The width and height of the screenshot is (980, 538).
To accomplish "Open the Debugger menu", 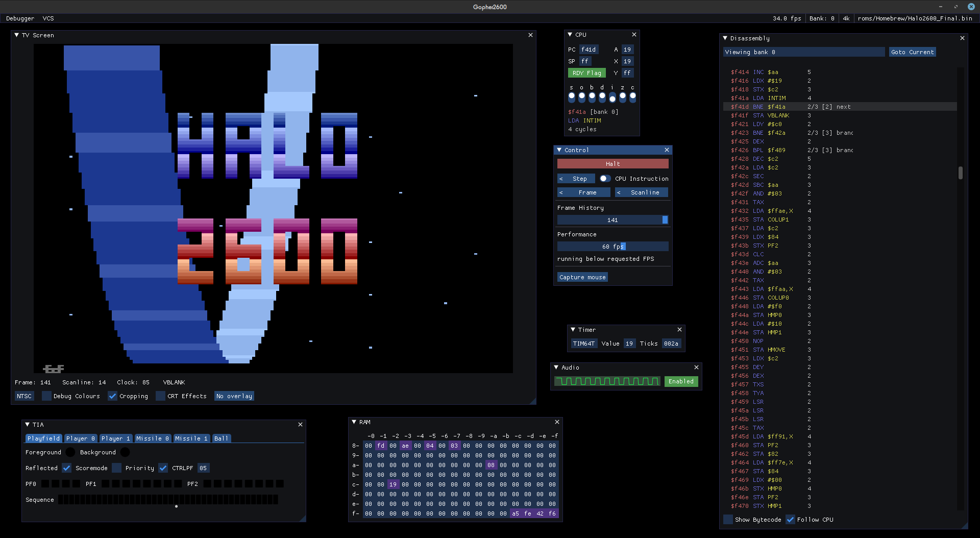I will click(20, 18).
